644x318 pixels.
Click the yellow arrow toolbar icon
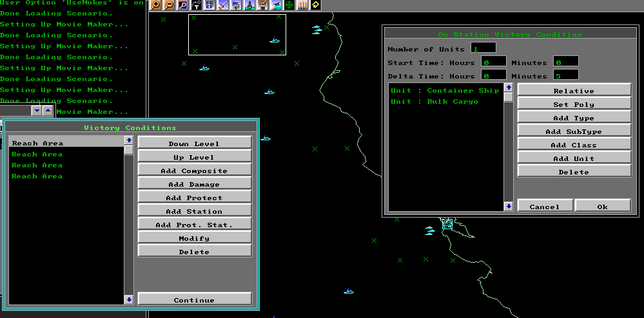pos(315,5)
